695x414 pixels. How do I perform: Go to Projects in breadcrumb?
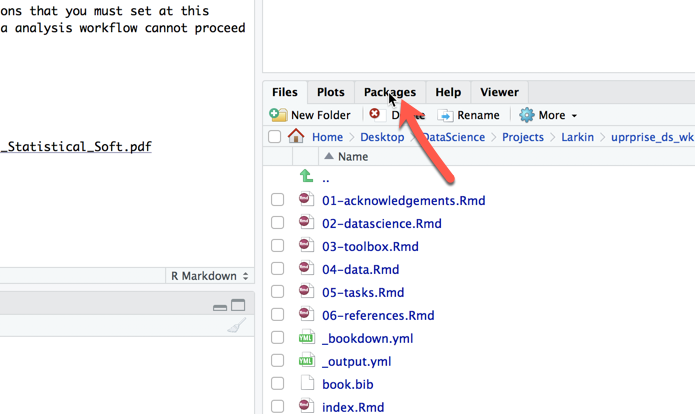(523, 137)
